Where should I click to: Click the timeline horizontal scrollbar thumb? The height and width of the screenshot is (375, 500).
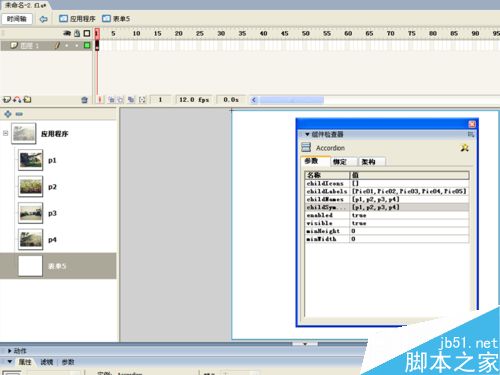click(292, 100)
